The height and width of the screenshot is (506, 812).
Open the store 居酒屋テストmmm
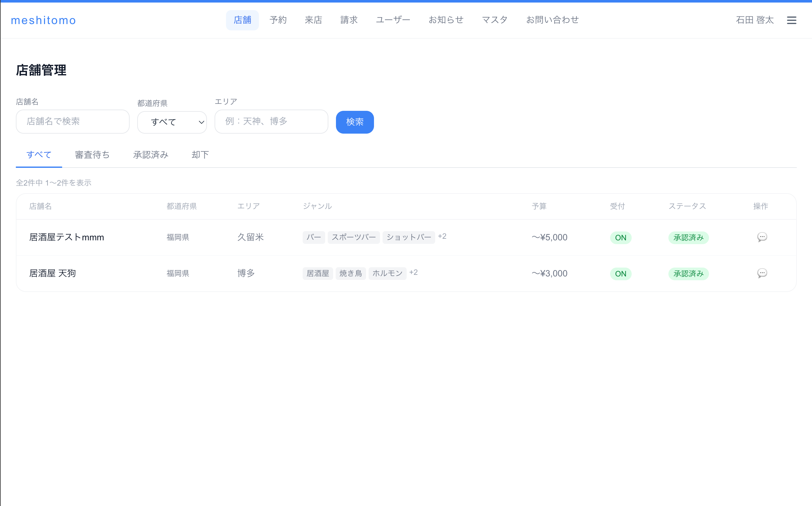[67, 237]
